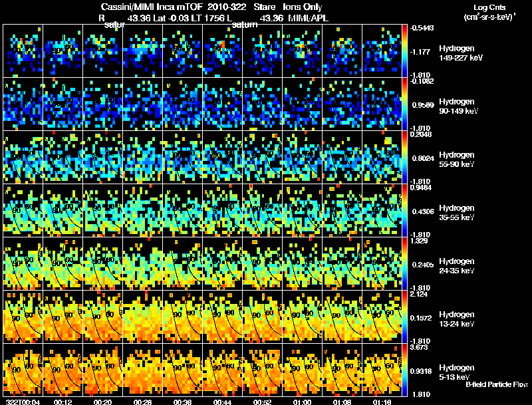
Task: Select the 5-13 keV panel at 00:28
Action: 143,370
